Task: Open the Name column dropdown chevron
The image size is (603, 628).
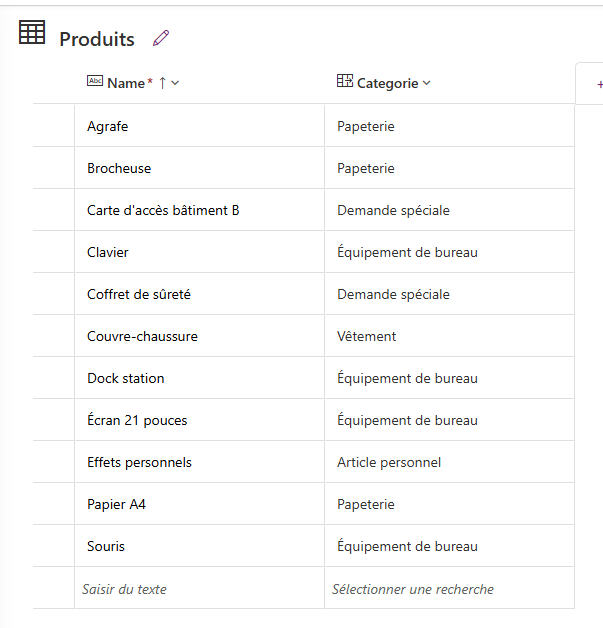Action: 175,83
